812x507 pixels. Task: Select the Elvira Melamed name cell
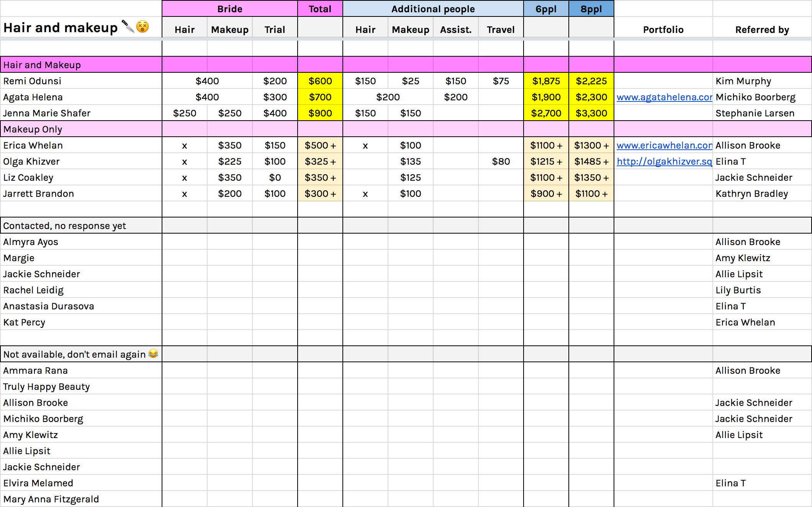pos(81,483)
